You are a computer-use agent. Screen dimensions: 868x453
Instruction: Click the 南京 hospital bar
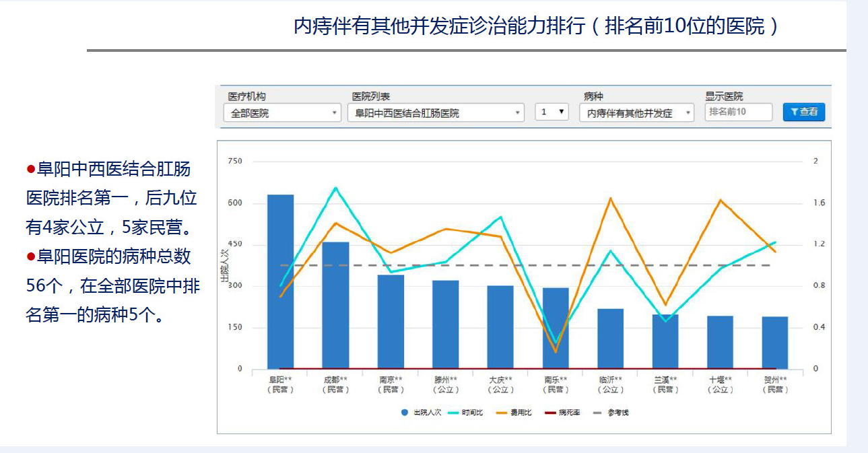pyautogui.click(x=391, y=322)
